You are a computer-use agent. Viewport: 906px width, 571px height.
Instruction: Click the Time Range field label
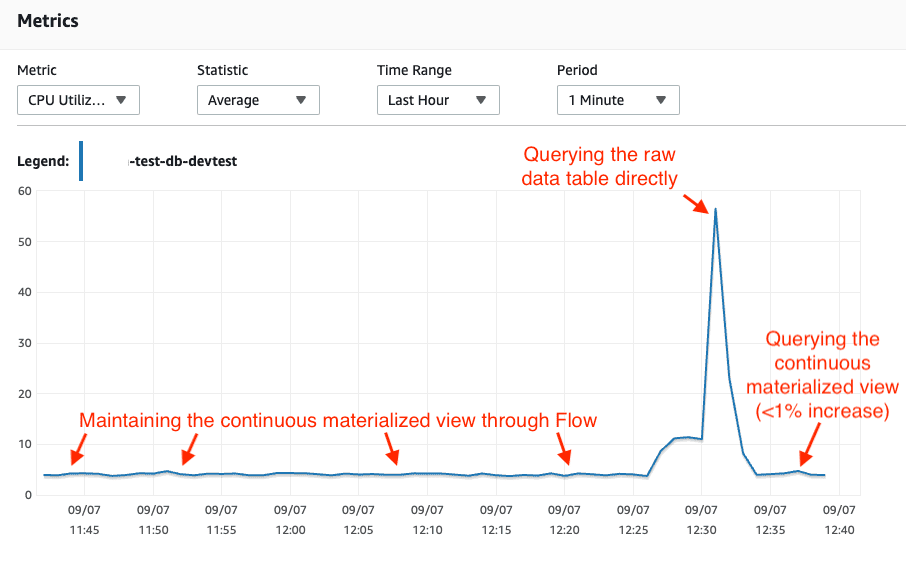click(414, 71)
